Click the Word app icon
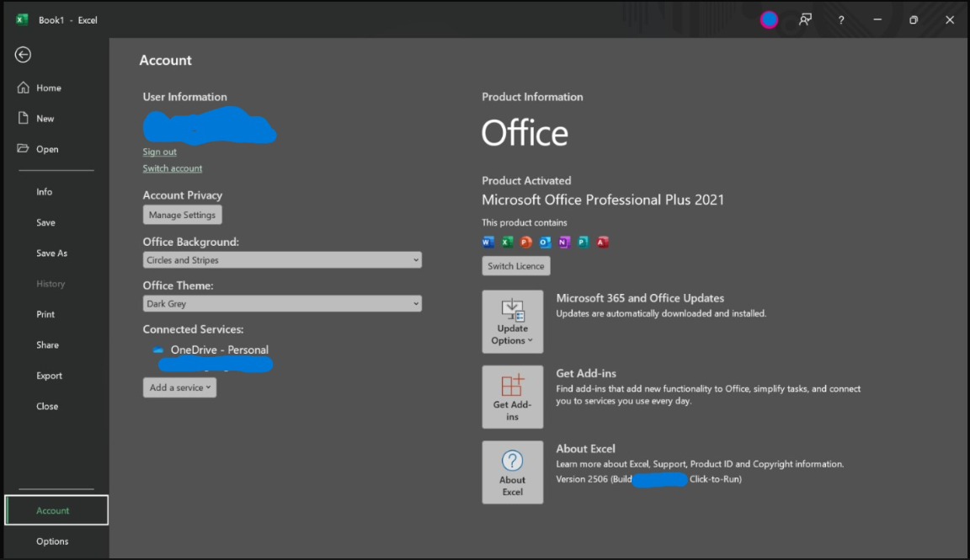 (488, 242)
